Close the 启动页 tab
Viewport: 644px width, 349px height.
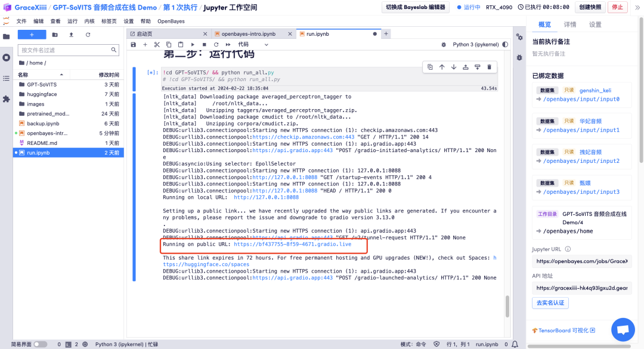205,34
